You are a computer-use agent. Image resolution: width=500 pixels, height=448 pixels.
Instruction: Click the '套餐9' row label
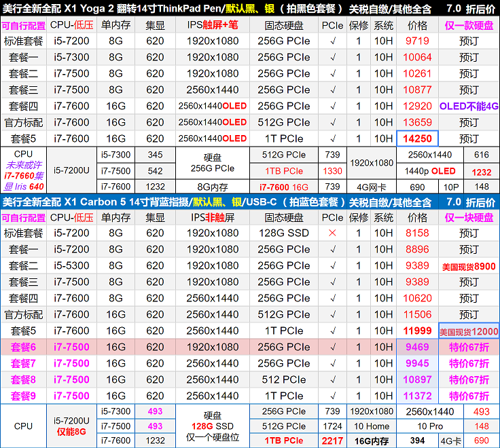pos(24,396)
